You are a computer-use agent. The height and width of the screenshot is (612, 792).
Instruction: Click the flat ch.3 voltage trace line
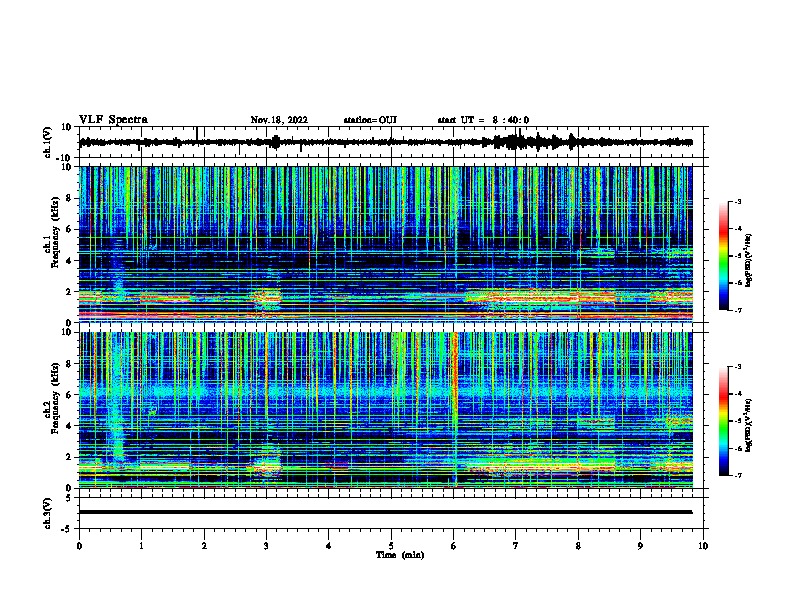click(385, 512)
